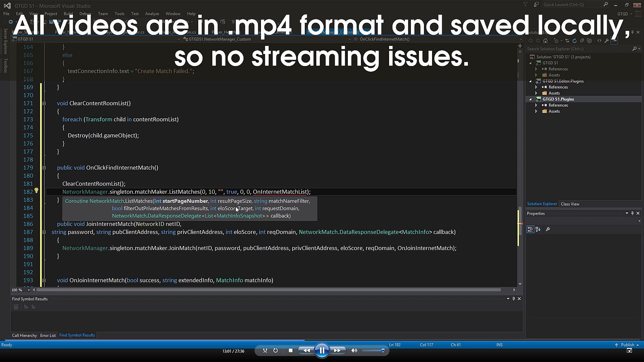Collapse the ClearContentRoomList method outline
This screenshot has width=644, height=362.
click(44, 103)
